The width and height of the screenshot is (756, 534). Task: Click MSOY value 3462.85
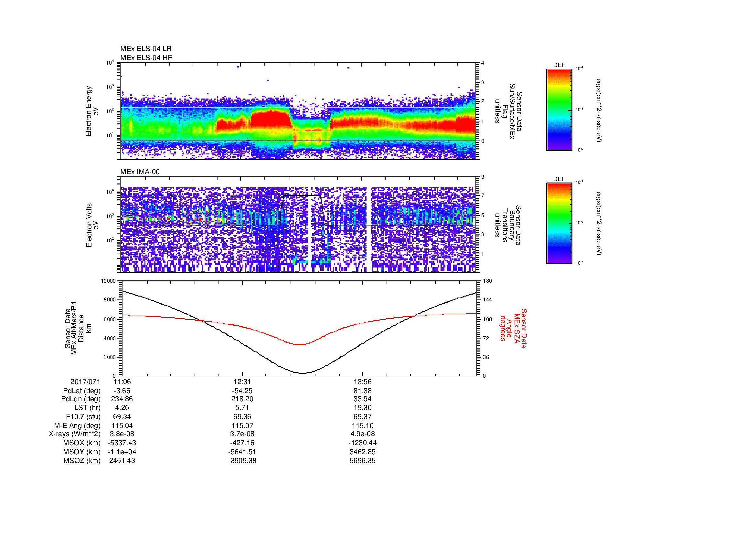pos(363,452)
